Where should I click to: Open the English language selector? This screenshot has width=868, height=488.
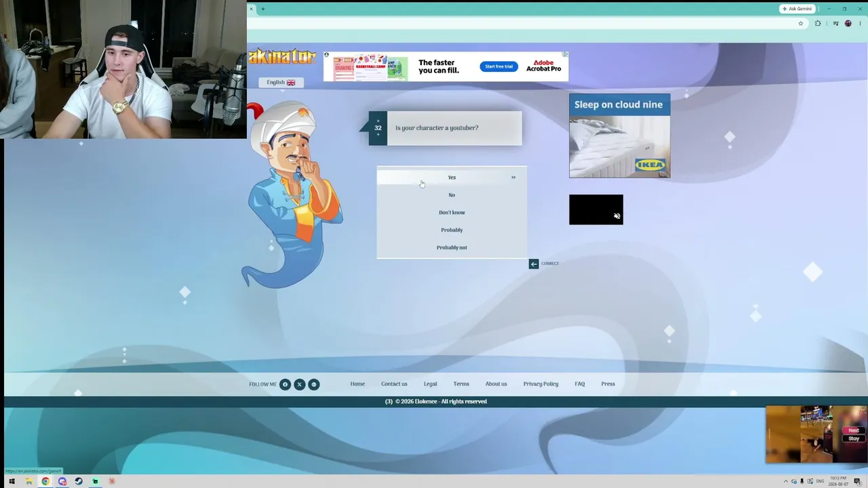(281, 83)
